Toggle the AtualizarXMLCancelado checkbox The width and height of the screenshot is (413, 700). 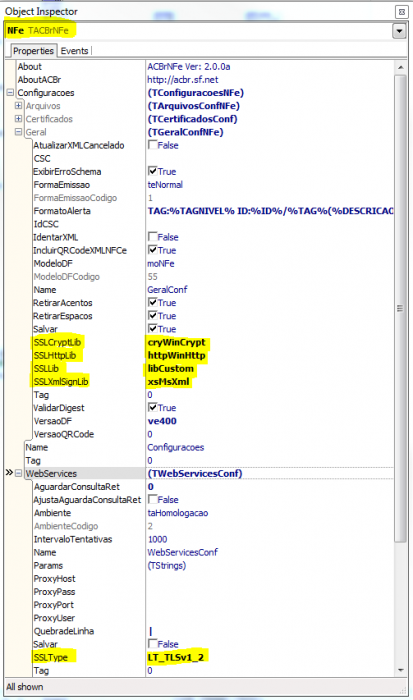(153, 145)
